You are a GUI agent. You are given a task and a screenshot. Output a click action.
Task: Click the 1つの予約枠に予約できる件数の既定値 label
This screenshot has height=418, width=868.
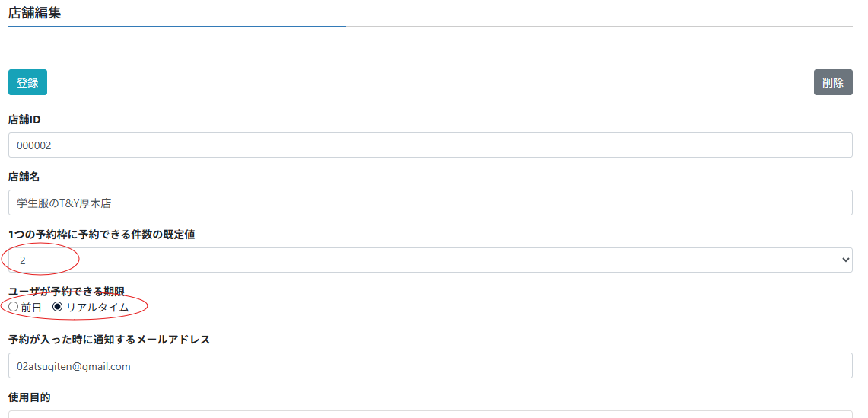[x=101, y=235]
